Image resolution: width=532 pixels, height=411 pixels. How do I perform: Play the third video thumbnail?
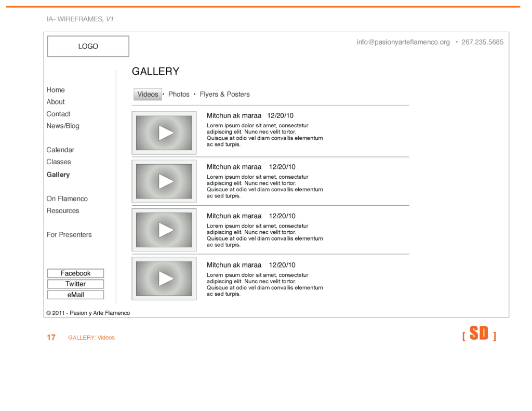pyautogui.click(x=165, y=230)
